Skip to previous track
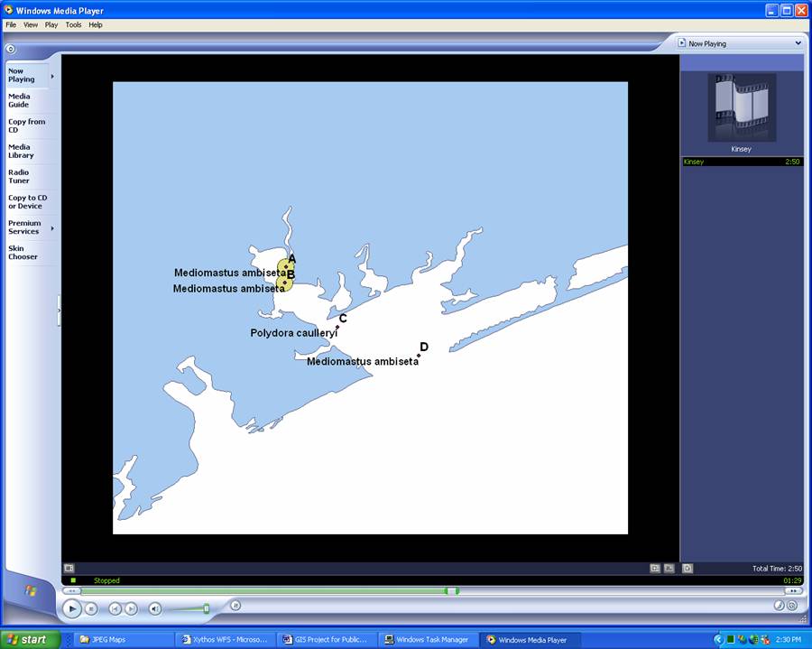The width and height of the screenshot is (812, 649). (x=115, y=609)
